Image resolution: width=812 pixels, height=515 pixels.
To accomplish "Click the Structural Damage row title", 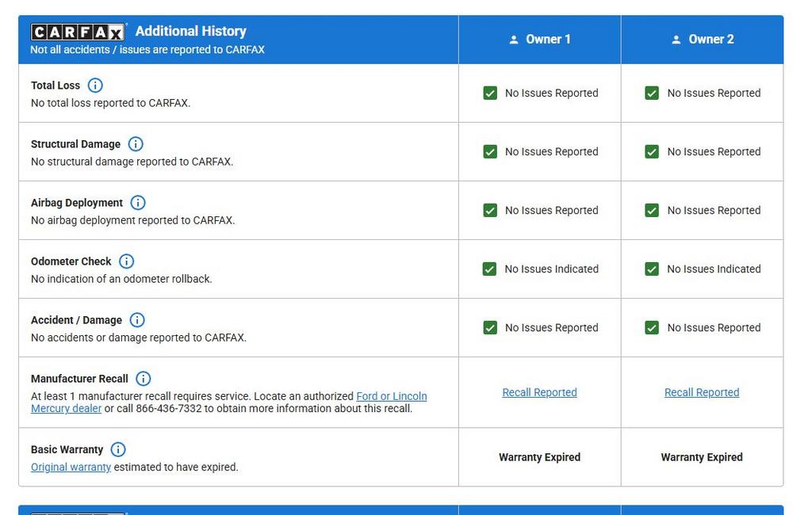I will point(75,144).
